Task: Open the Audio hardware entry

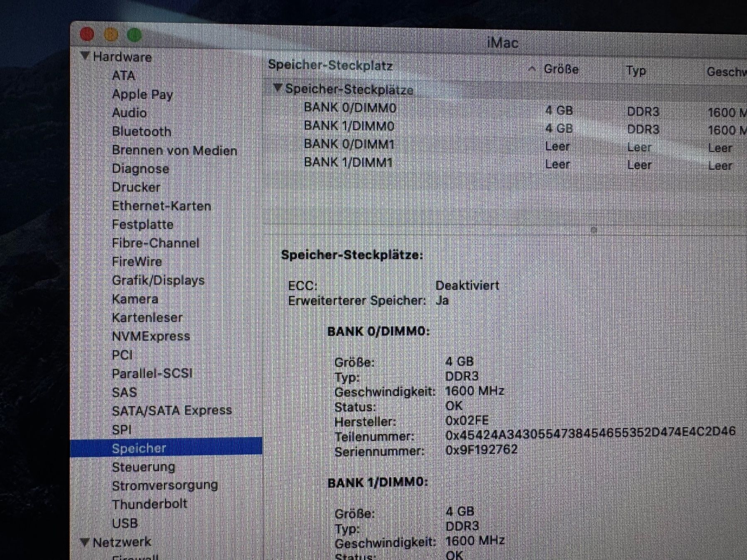Action: tap(129, 113)
